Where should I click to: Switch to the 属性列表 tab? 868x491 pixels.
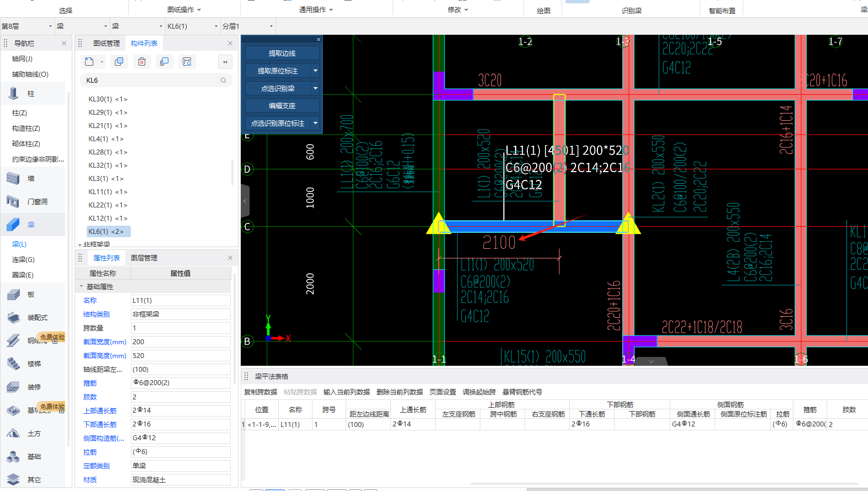tap(107, 258)
